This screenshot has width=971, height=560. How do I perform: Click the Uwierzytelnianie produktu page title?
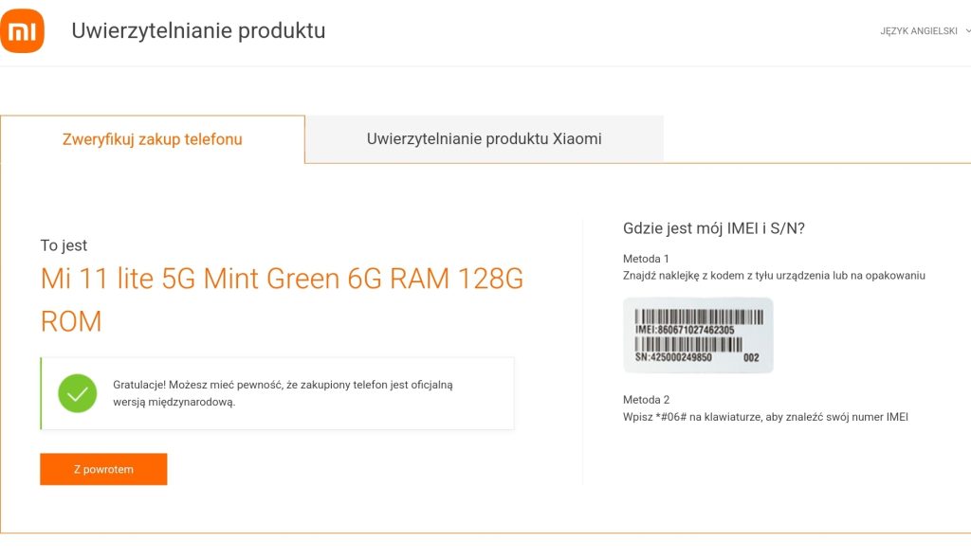click(x=199, y=30)
